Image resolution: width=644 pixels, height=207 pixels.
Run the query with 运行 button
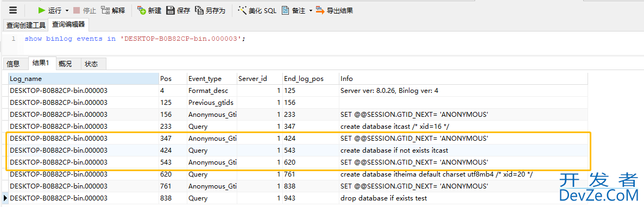click(x=50, y=11)
